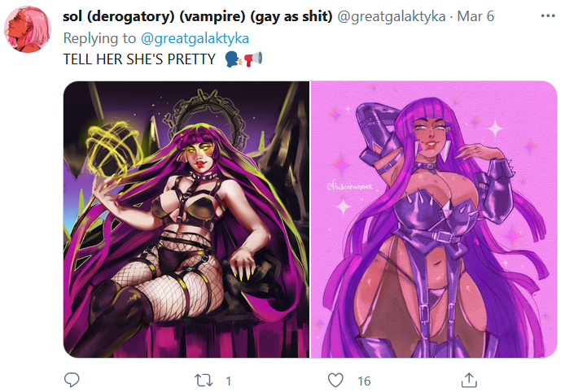Click the TELL HER SHE'S PRETTY tweet text
Image resolution: width=565 pixels, height=392 pixels.
139,59
